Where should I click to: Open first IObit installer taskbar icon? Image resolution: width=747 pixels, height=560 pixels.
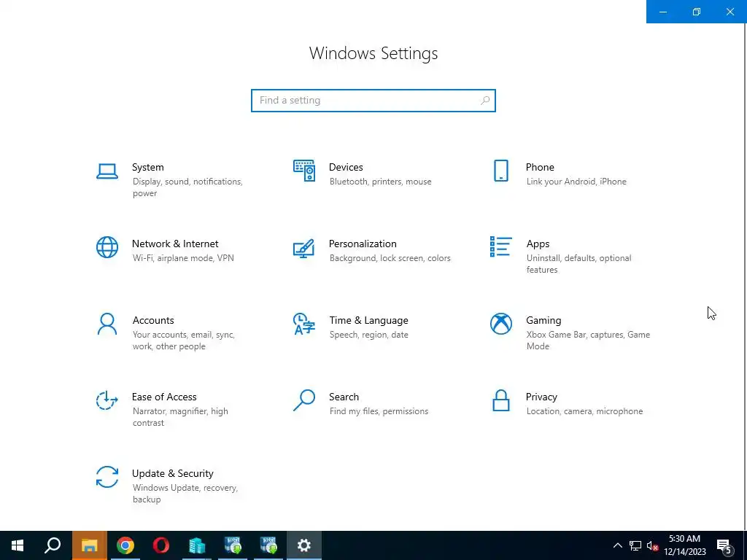[x=233, y=545]
